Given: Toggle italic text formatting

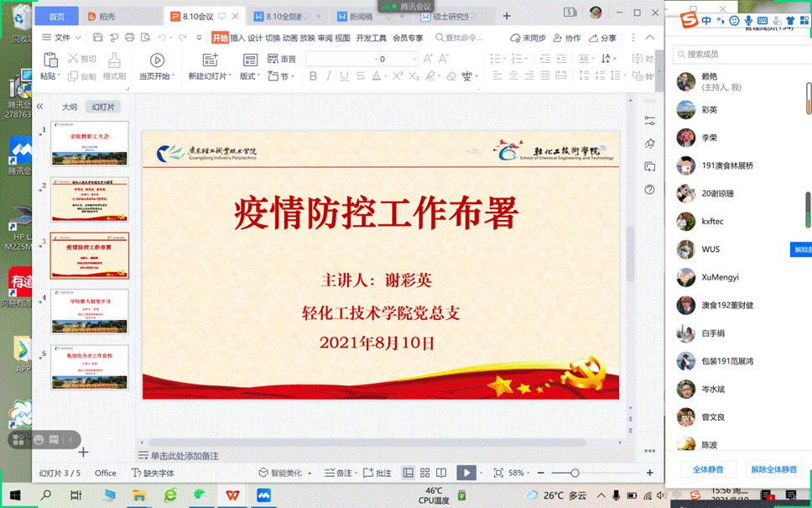Looking at the screenshot, I should [x=331, y=76].
